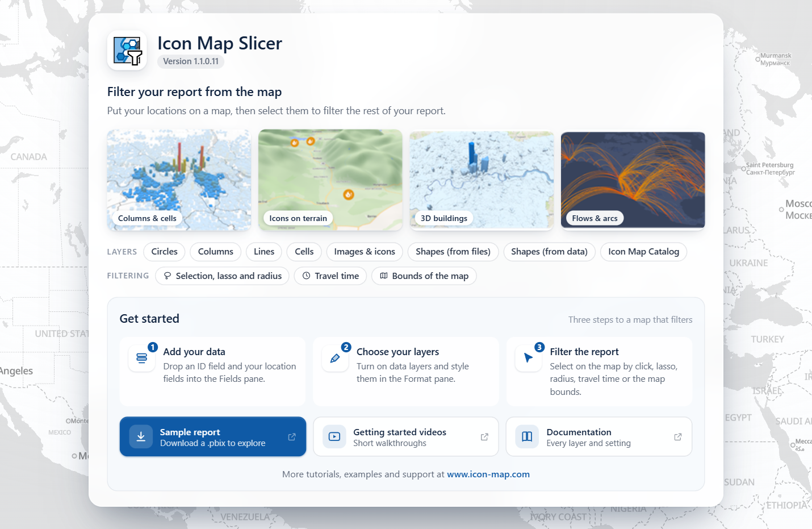Click the Version 1.1.0.11 badge
Screen dimensions: 812x529
(x=191, y=61)
